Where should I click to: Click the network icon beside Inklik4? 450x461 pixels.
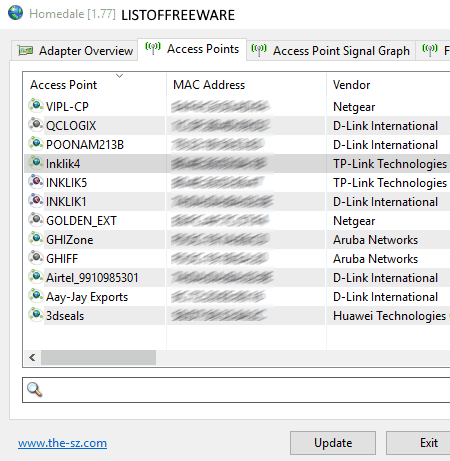tap(36, 163)
